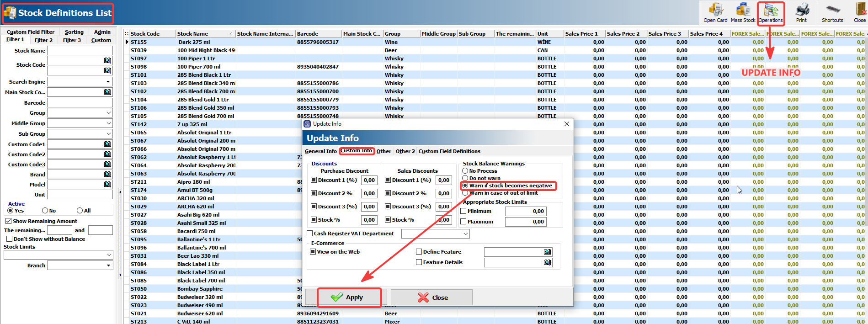Switch to Custom Info tab

click(357, 151)
